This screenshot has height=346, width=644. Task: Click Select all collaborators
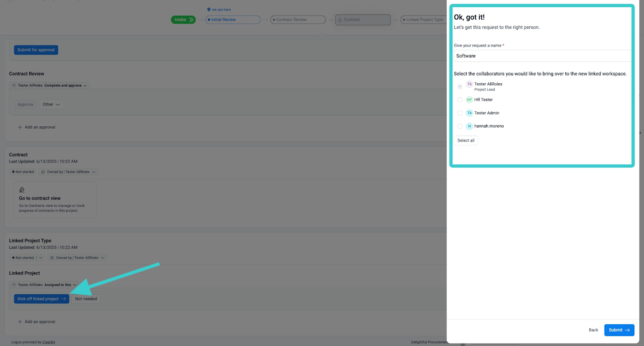pos(466,140)
